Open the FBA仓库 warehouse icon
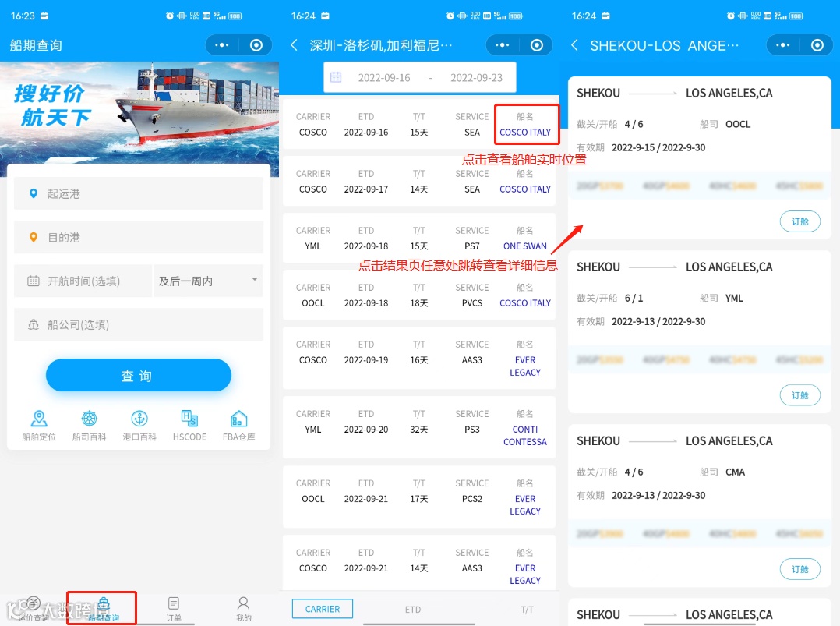 (x=239, y=424)
